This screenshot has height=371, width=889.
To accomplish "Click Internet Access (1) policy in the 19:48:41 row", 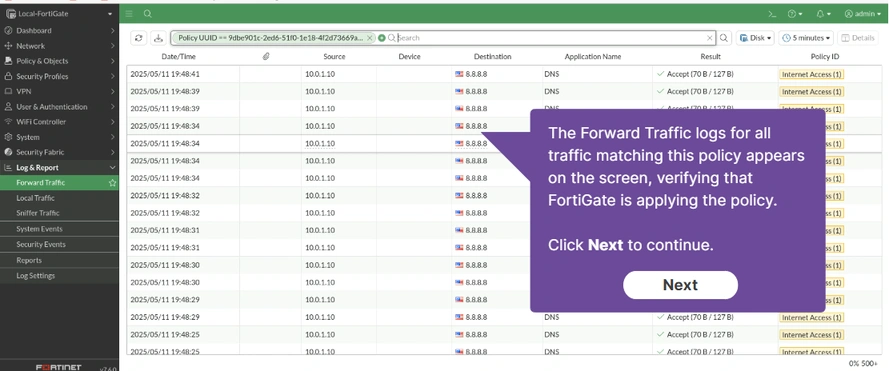I will pyautogui.click(x=812, y=74).
